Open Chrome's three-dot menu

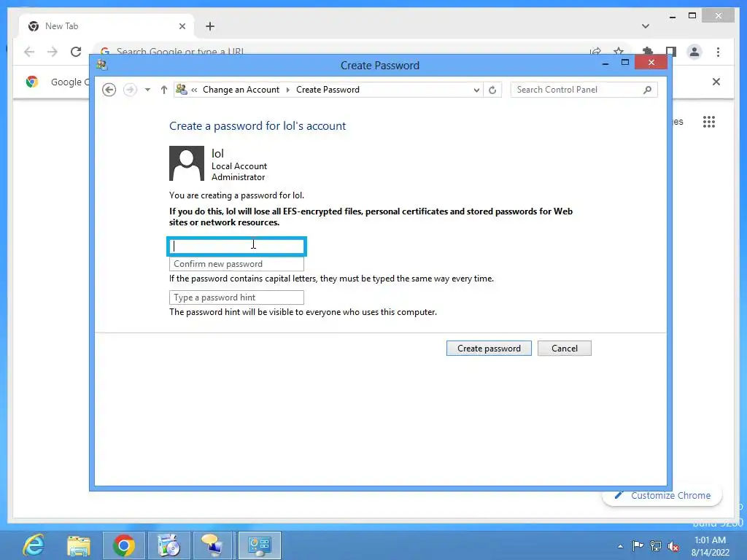point(718,52)
